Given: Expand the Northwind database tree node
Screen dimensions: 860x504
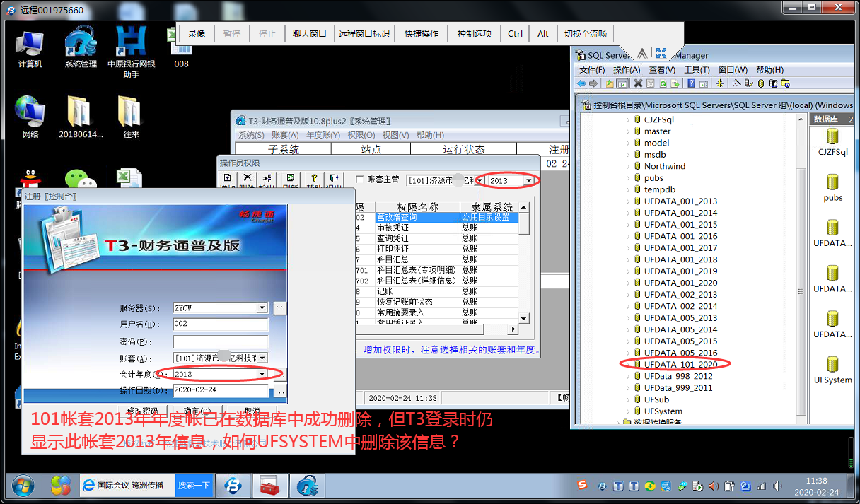Looking at the screenshot, I should (628, 166).
